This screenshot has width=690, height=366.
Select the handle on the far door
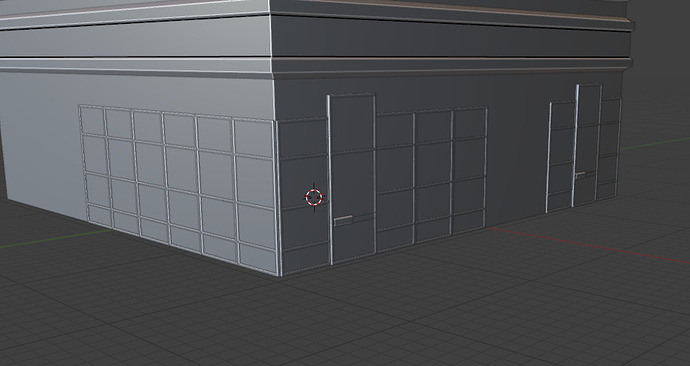tap(580, 175)
